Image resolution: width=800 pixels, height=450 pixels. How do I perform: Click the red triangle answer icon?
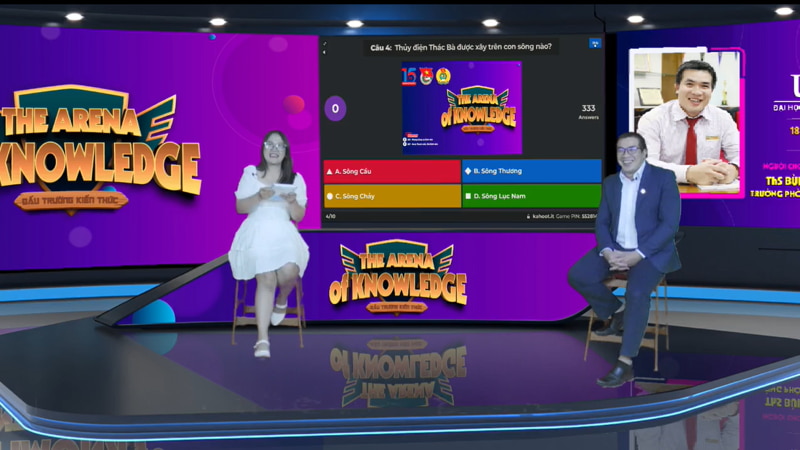coord(330,171)
